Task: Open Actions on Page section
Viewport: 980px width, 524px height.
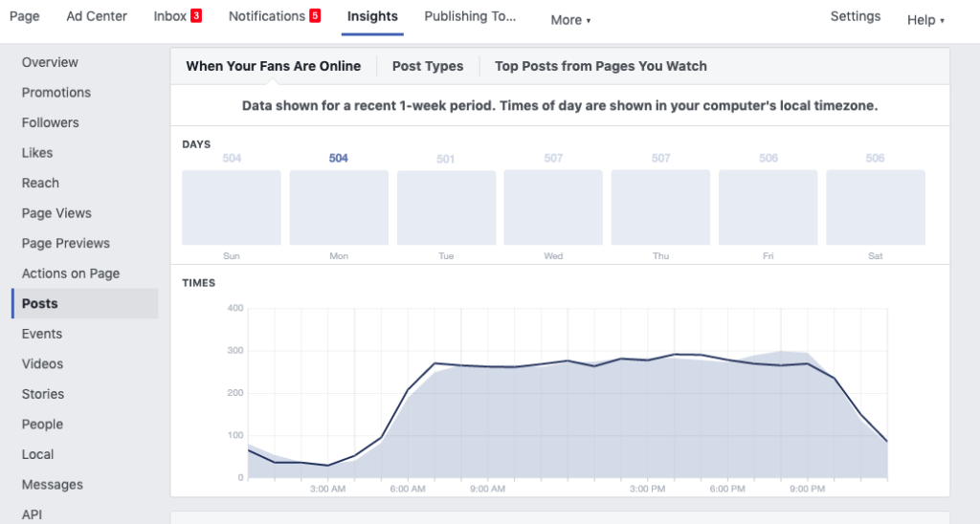Action: pos(71,273)
